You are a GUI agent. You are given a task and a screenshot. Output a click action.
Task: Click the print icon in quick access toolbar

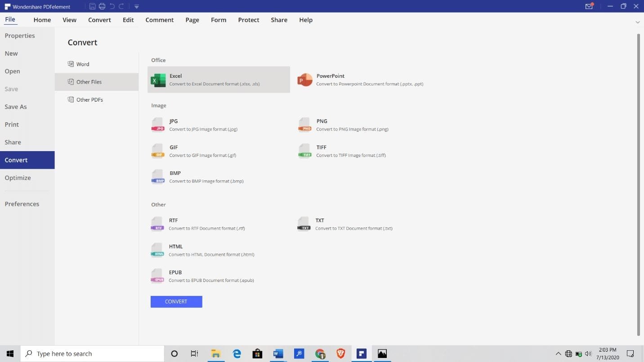point(102,6)
